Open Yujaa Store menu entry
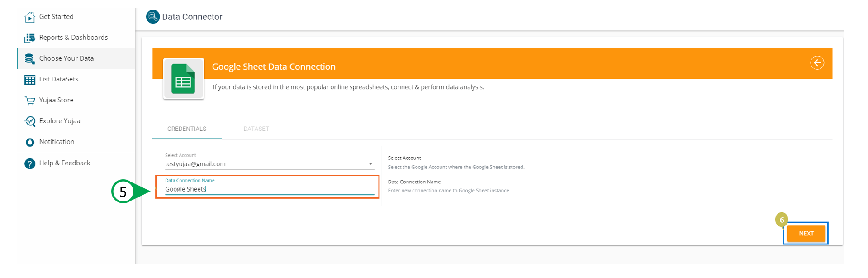 pos(56,100)
